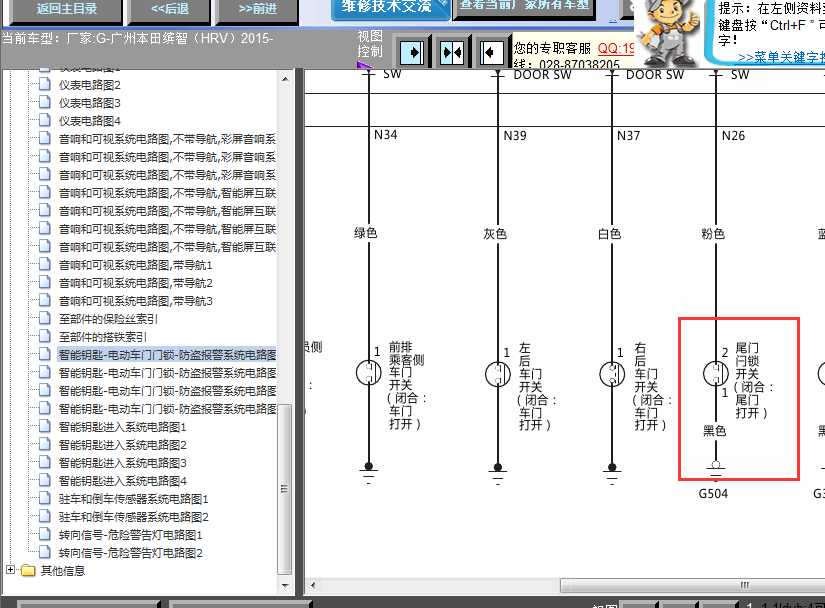
Task: Click the N39 connector label
Action: tap(515, 136)
